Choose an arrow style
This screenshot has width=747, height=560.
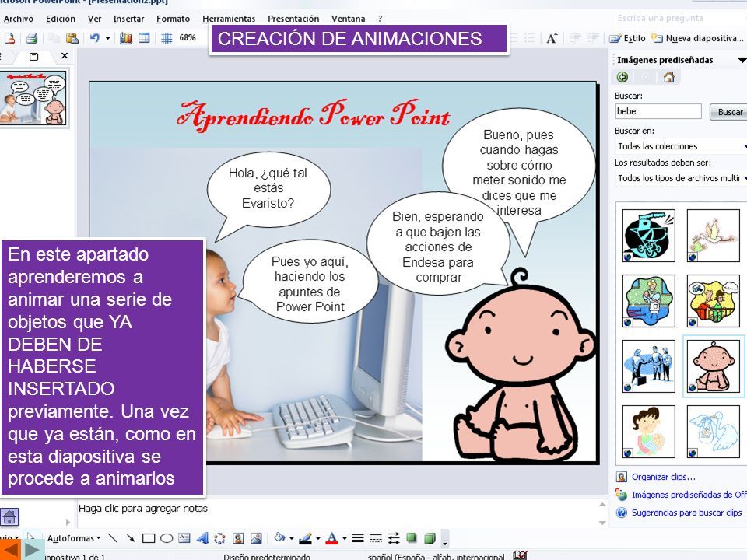click(394, 538)
